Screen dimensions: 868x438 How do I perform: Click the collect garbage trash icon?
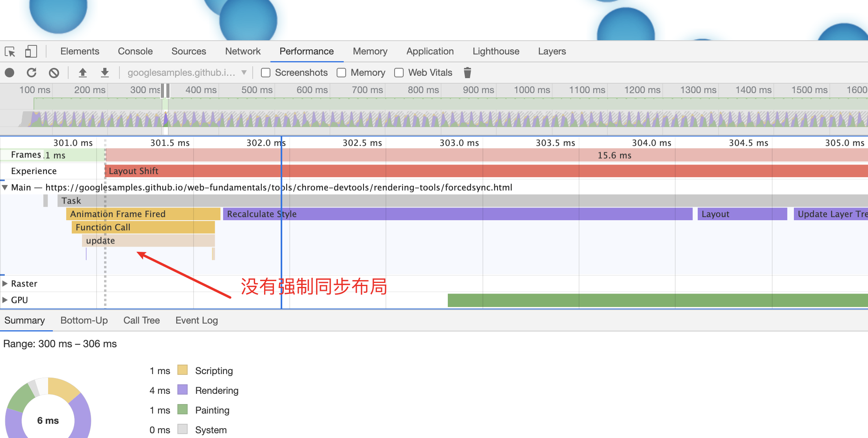(467, 73)
